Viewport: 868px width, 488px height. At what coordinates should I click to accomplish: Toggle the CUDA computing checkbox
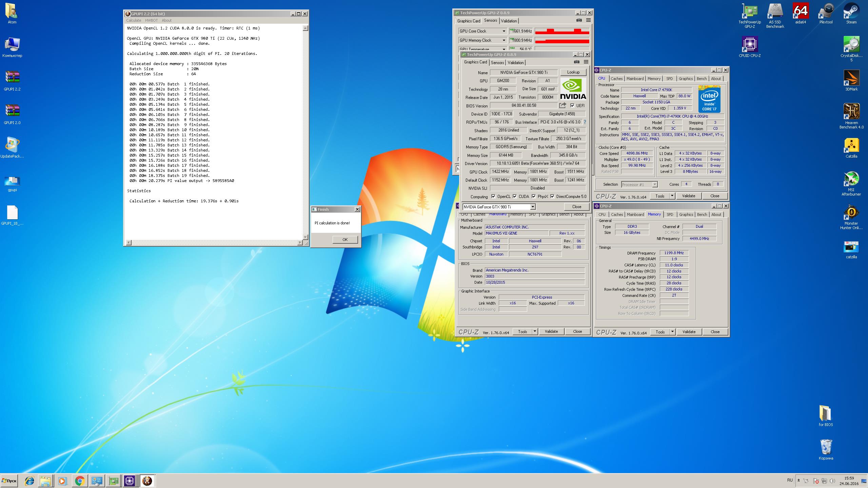[x=515, y=196]
